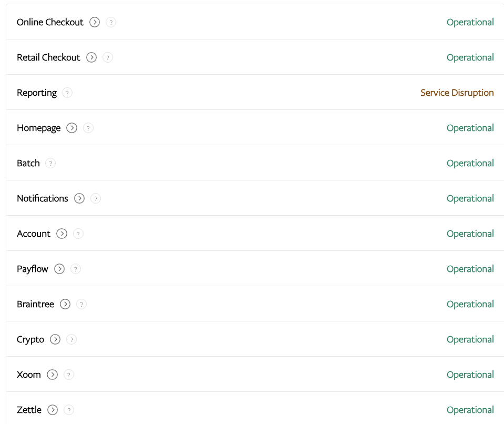
Task: Show help icon for Xoom
Action: pyautogui.click(x=68, y=375)
